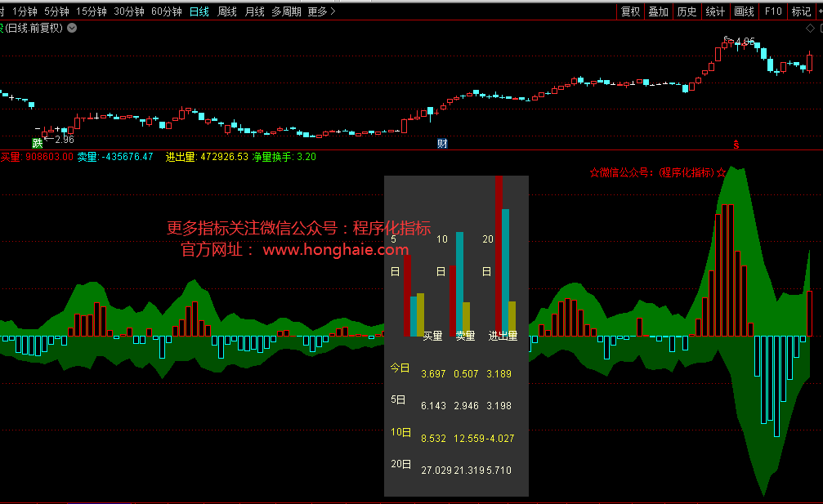Click the plus icon beside 标记
This screenshot has height=504, width=823.
[x=817, y=11]
